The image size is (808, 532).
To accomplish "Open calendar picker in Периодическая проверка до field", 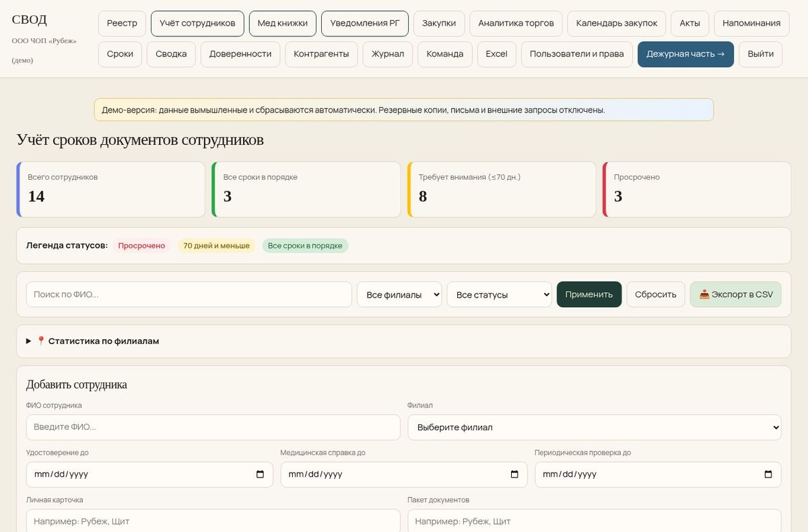I will (768, 474).
